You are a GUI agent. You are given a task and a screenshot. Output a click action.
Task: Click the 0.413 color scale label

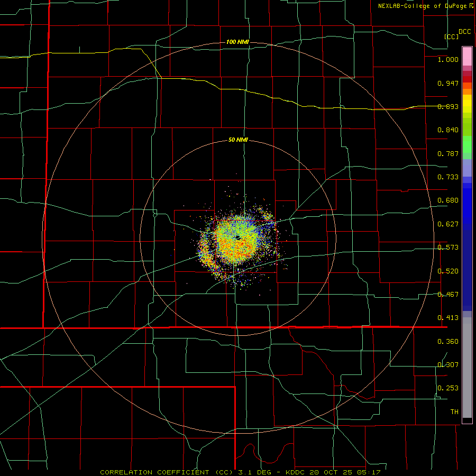pos(448,318)
